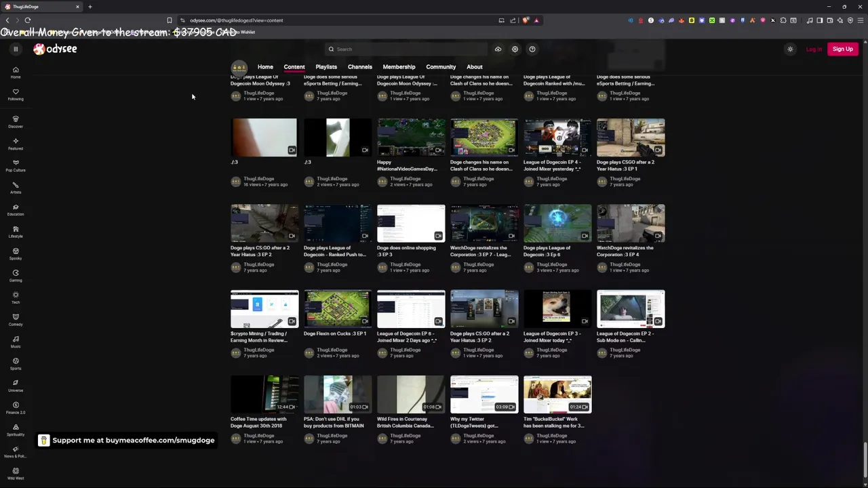Viewport: 868px width, 488px height.
Task: Click the browser address bar URL
Action: click(237, 20)
